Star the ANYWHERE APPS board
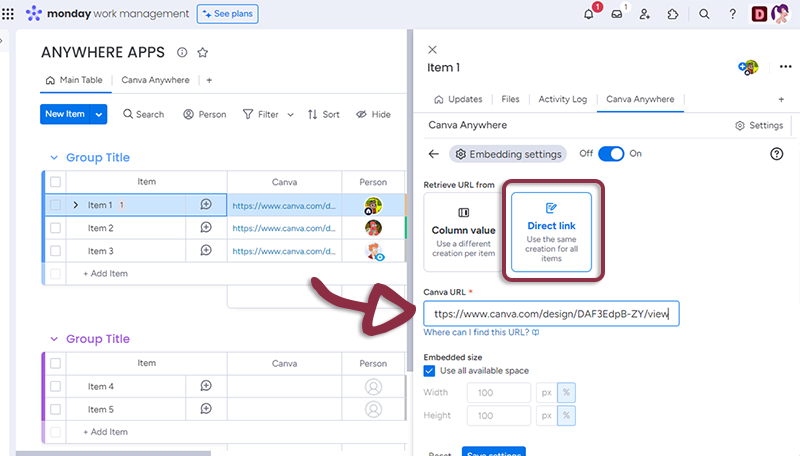Viewport: 800px width, 456px height. (203, 52)
